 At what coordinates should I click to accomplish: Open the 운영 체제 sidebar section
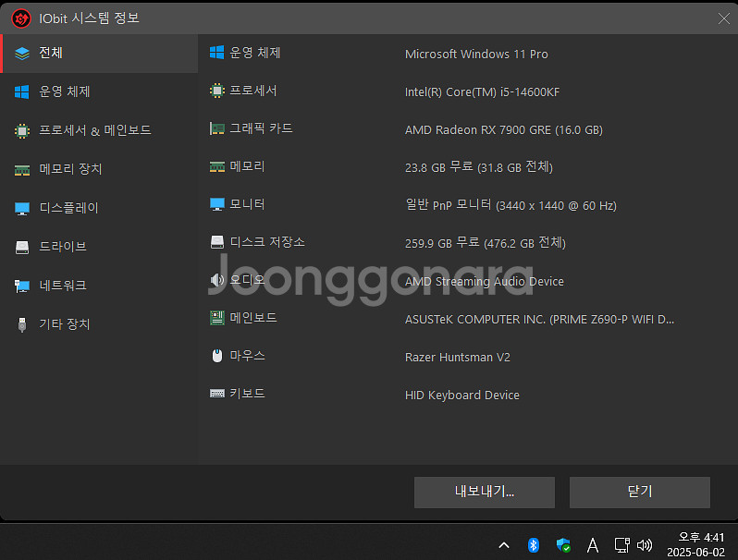pos(99,91)
